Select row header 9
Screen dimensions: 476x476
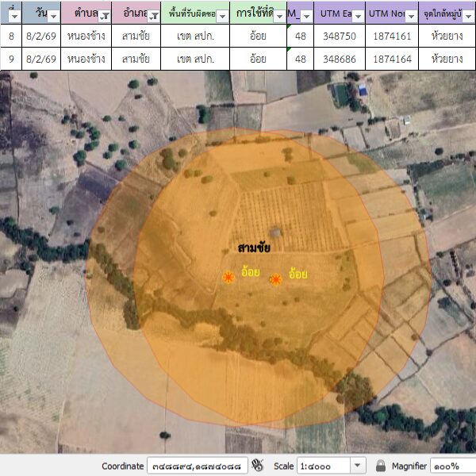11,59
